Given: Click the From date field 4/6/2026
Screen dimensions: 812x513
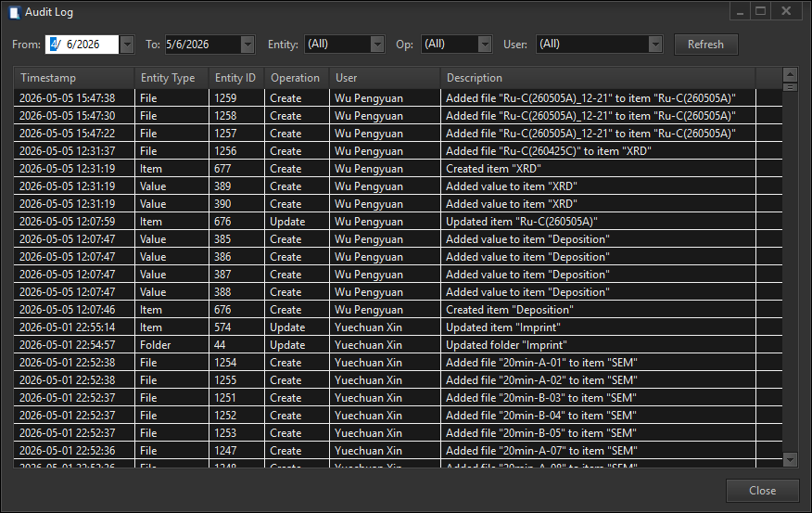Looking at the screenshot, I should pos(82,45).
